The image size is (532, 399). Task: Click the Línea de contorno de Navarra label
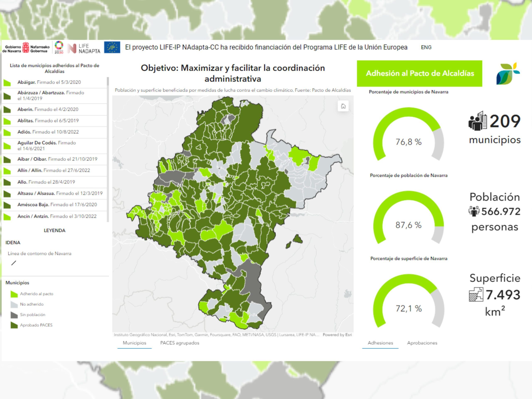tap(39, 254)
